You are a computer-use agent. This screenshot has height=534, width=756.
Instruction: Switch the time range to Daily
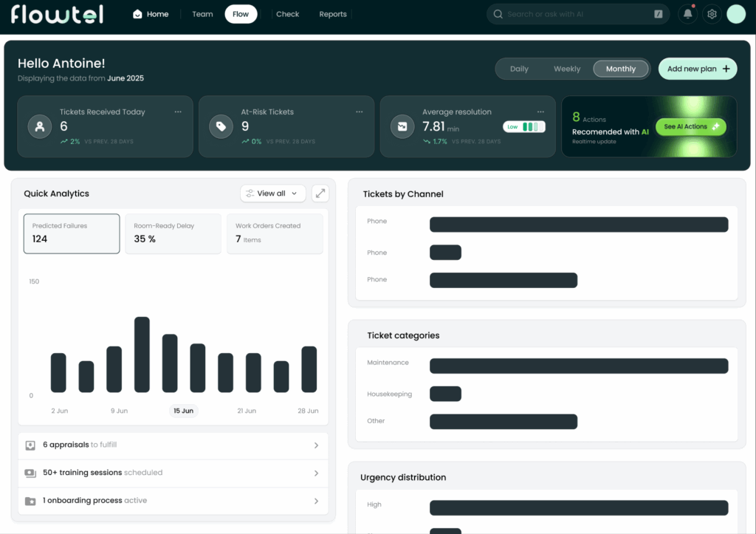pos(519,69)
